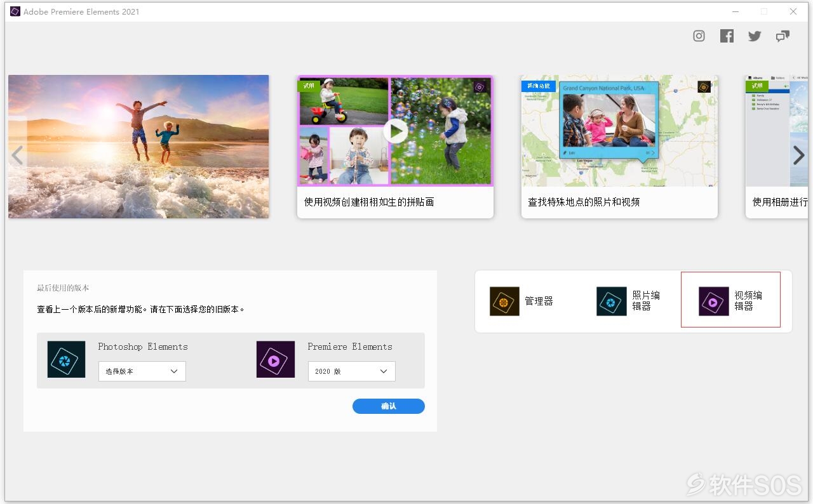Open the Instagram social link icon
Image resolution: width=813 pixels, height=504 pixels.
coord(699,36)
